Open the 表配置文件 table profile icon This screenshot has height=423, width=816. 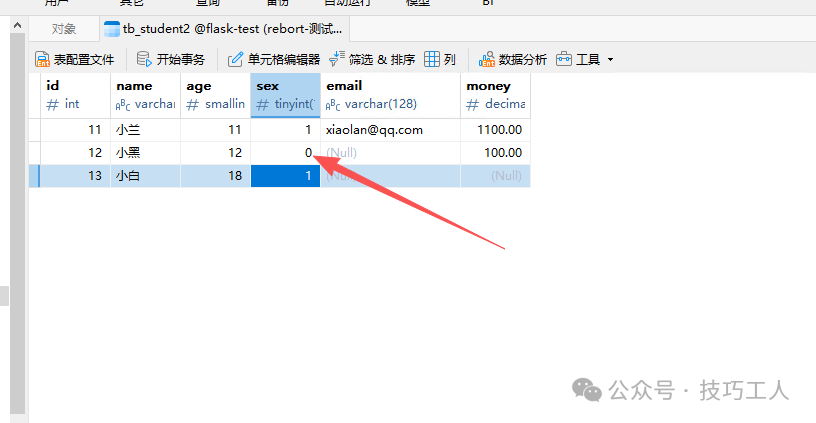point(42,59)
